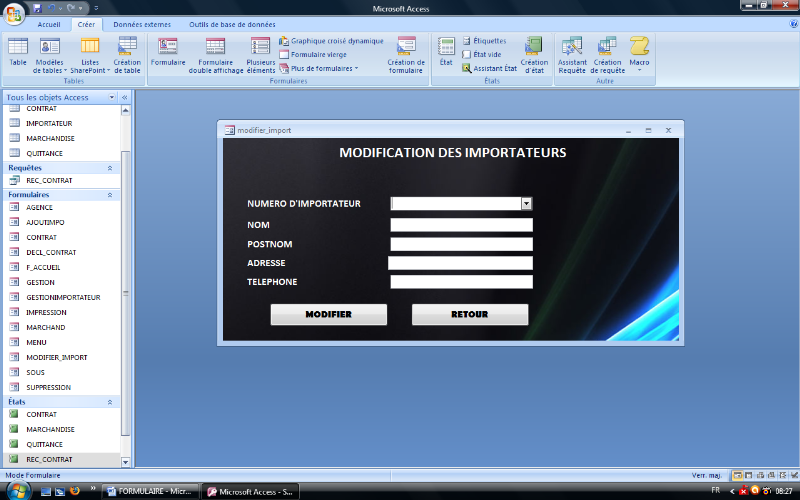800x500 pixels.
Task: Select Formulaire double affichage icon
Action: [216, 52]
